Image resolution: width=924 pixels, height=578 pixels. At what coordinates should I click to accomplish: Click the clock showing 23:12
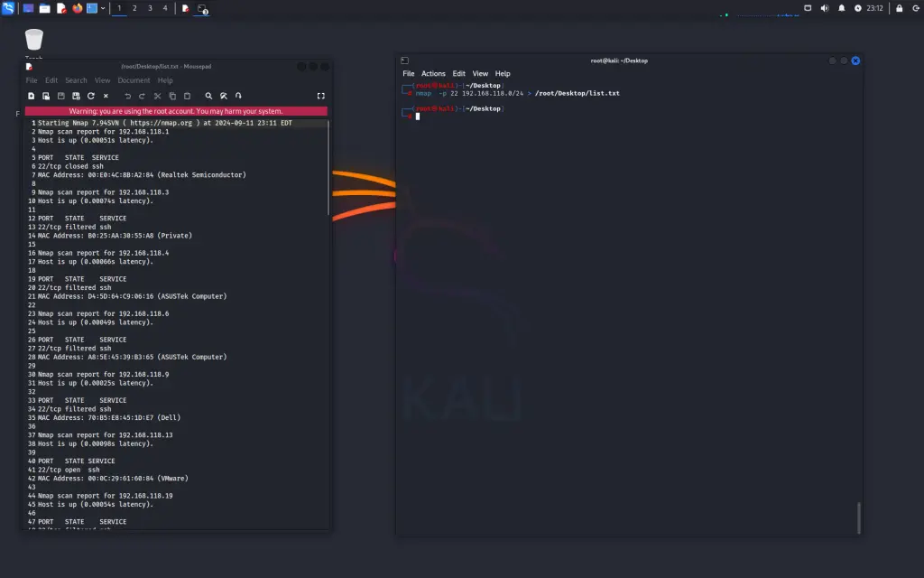pos(874,8)
